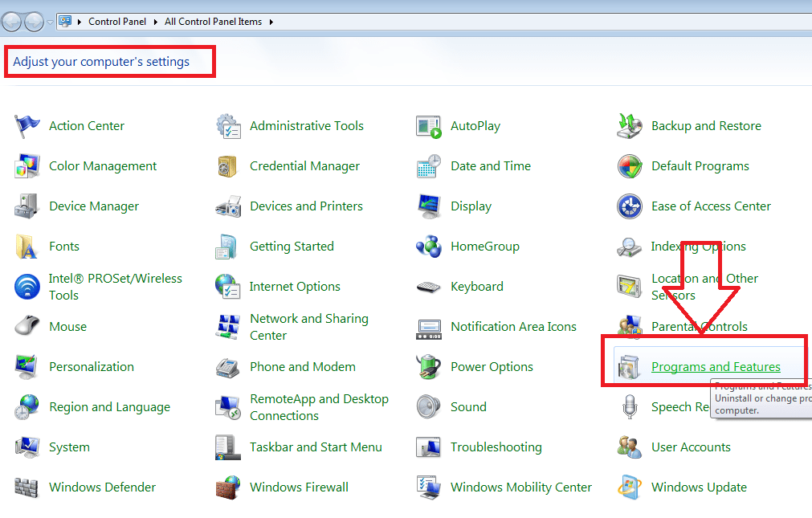
Task: Open the Default Programs icon
Action: point(630,166)
